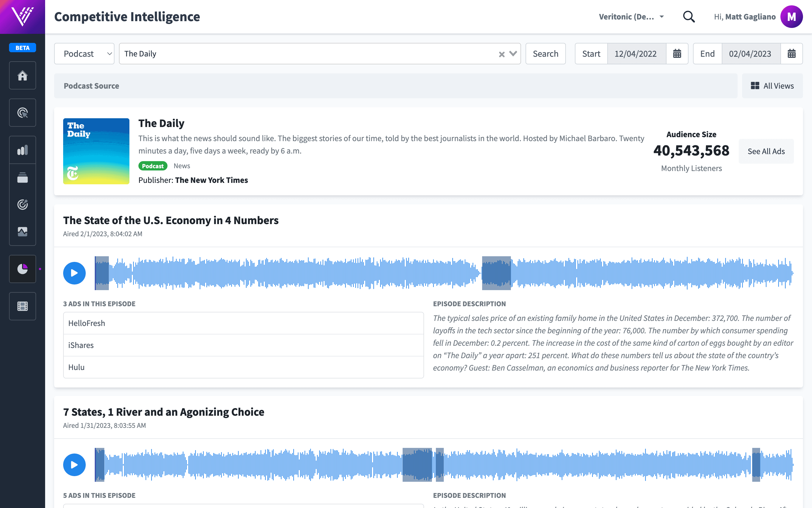Viewport: 812px width, 508px height.
Task: Click the Search button
Action: point(546,54)
